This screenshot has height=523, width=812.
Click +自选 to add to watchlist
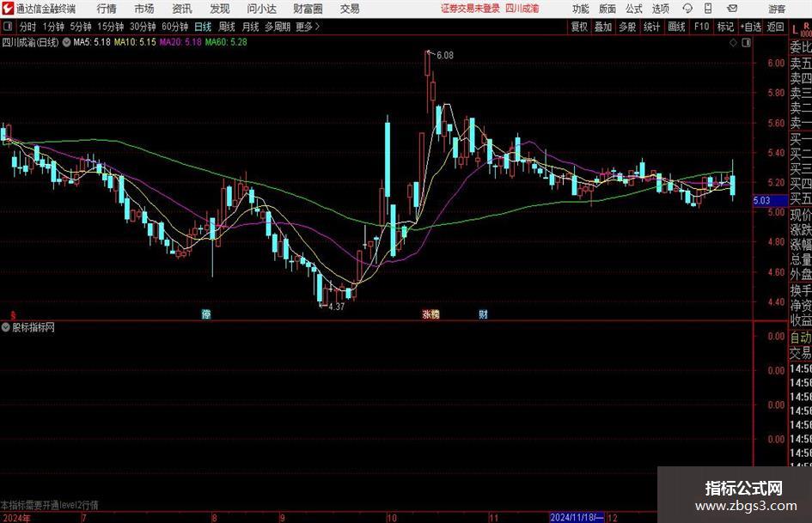pyautogui.click(x=751, y=27)
